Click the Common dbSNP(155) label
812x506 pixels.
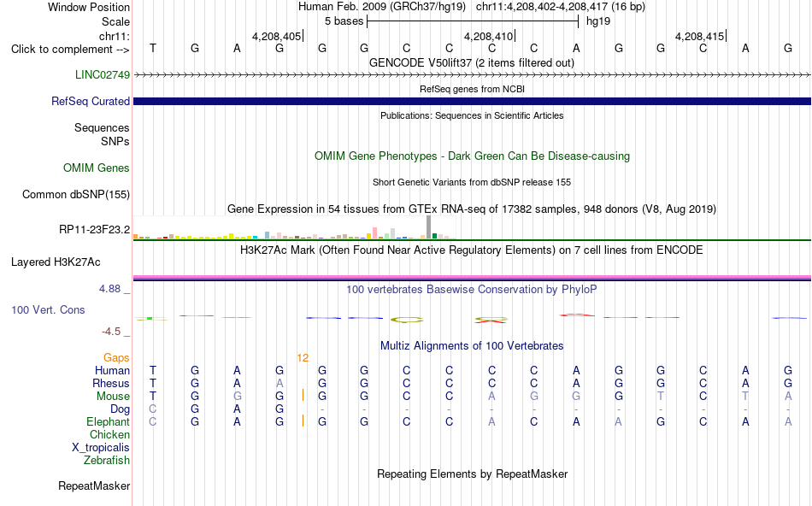pyautogui.click(x=76, y=195)
